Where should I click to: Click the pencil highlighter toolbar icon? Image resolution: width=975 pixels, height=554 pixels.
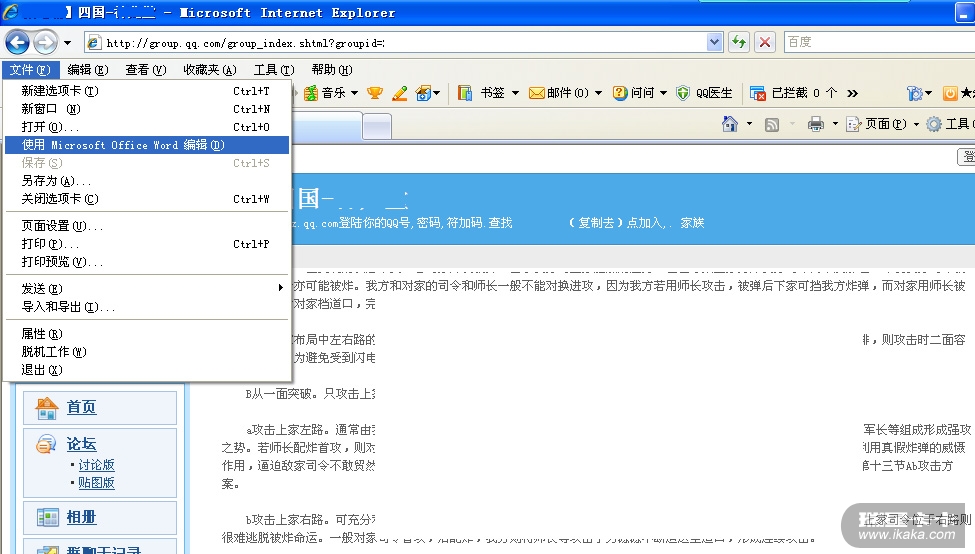400,93
